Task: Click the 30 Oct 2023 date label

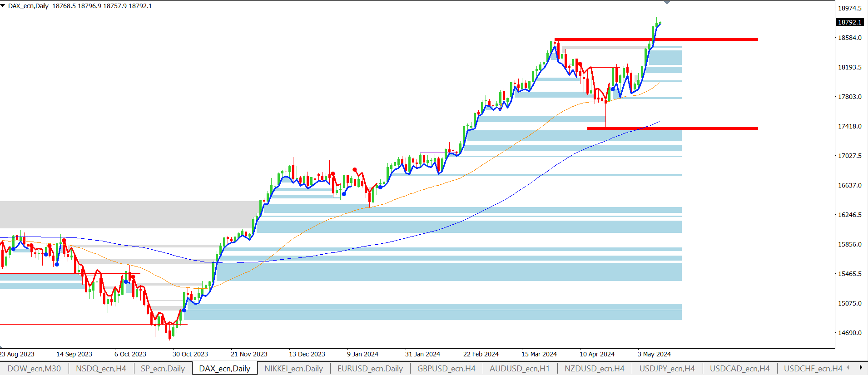Action: click(x=190, y=354)
